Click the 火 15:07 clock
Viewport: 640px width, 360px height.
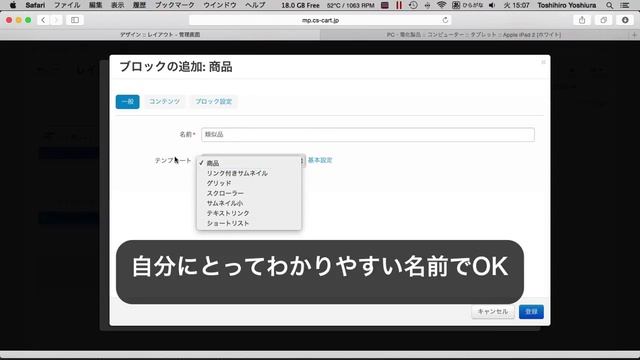(x=516, y=5)
